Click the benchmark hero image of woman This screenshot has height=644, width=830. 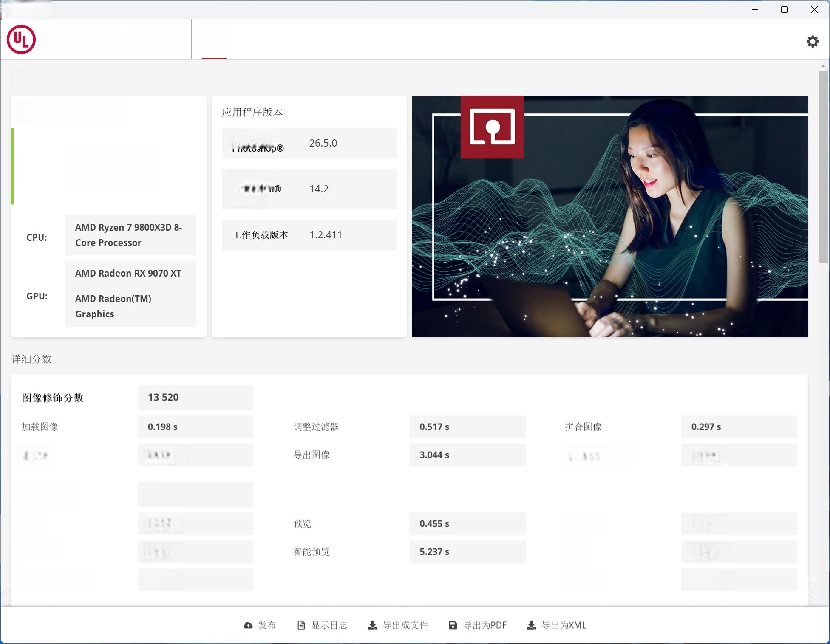click(x=609, y=216)
